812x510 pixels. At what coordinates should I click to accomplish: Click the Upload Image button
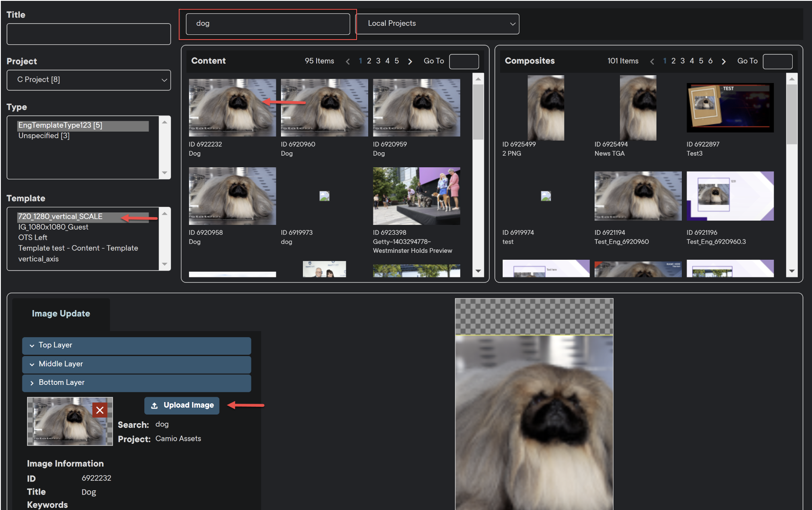coord(182,406)
